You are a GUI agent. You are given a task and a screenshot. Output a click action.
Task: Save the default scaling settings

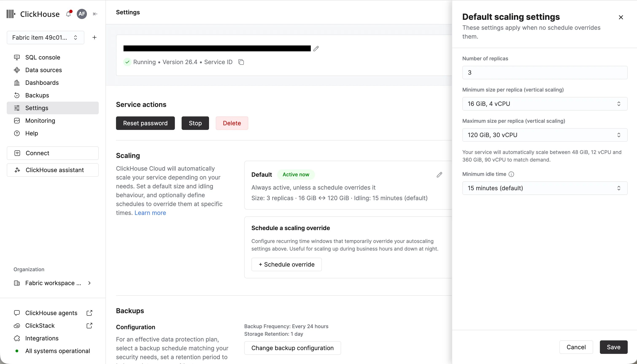pyautogui.click(x=614, y=347)
